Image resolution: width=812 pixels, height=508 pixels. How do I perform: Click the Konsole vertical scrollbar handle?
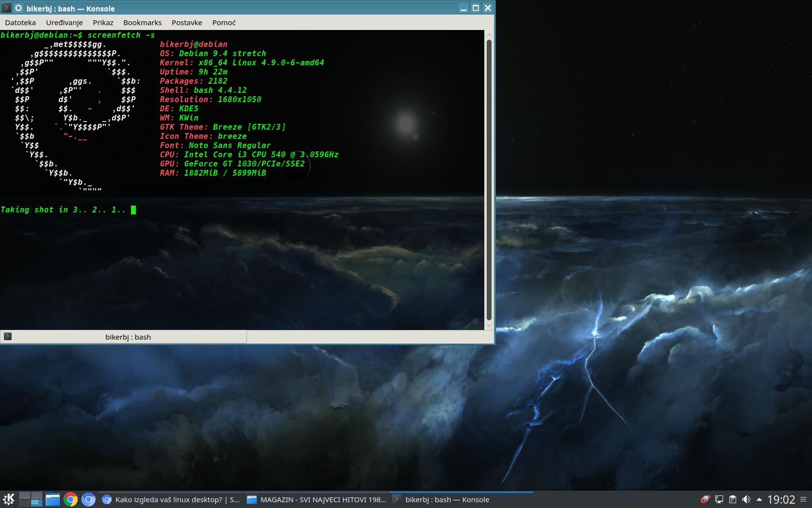click(x=489, y=180)
